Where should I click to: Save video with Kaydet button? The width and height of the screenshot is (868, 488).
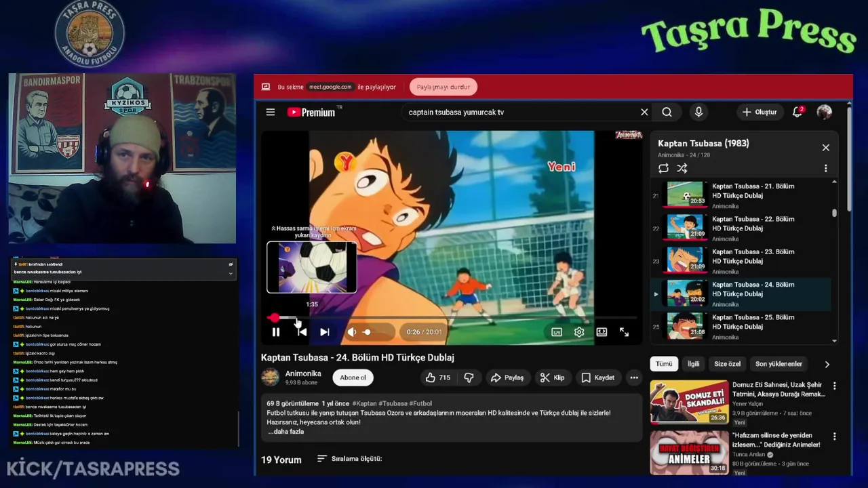(x=598, y=378)
